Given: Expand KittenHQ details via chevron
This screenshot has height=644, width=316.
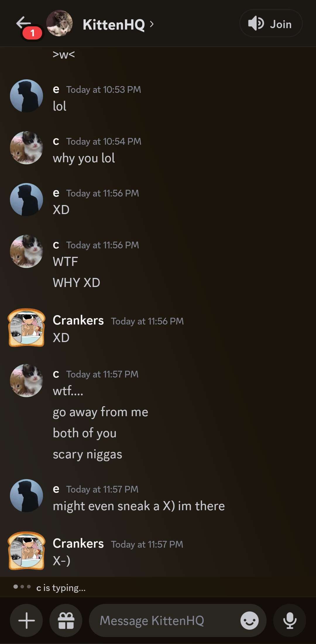Looking at the screenshot, I should click(x=152, y=24).
